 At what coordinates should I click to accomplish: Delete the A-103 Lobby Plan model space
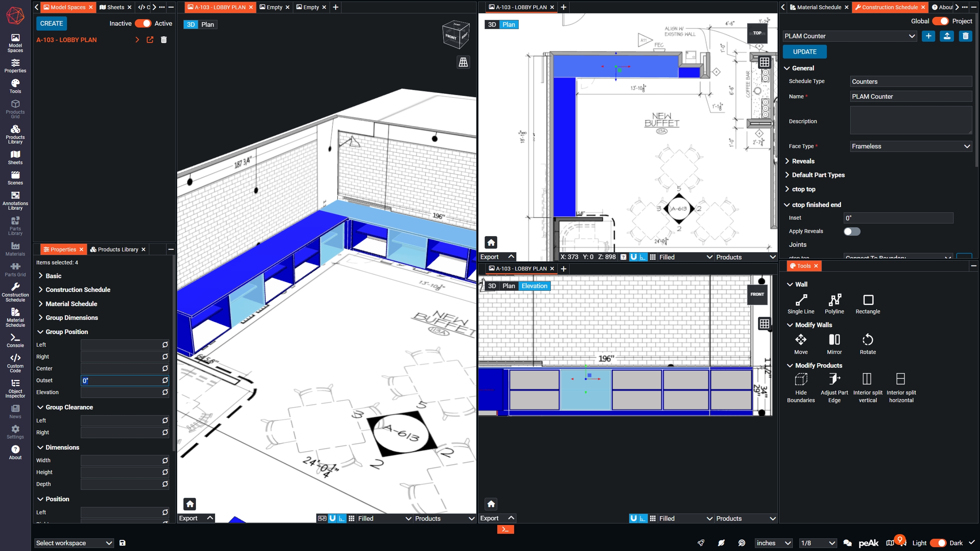pos(164,40)
